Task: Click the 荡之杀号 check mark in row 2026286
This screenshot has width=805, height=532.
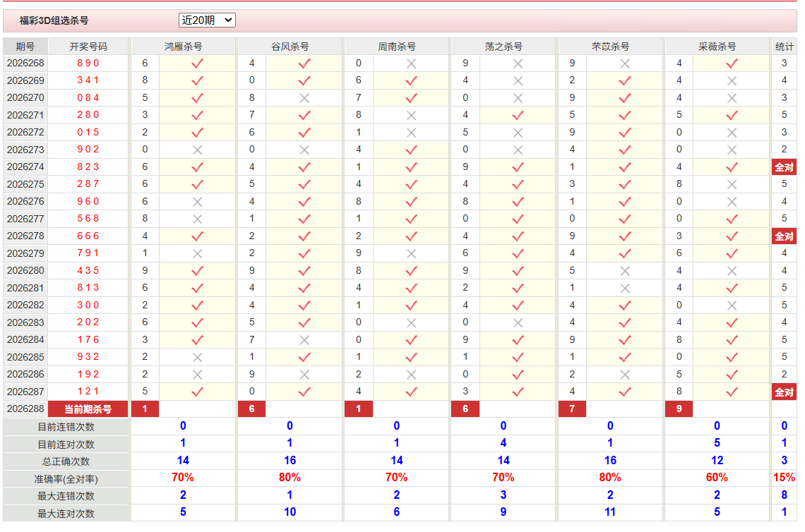Action: click(518, 375)
